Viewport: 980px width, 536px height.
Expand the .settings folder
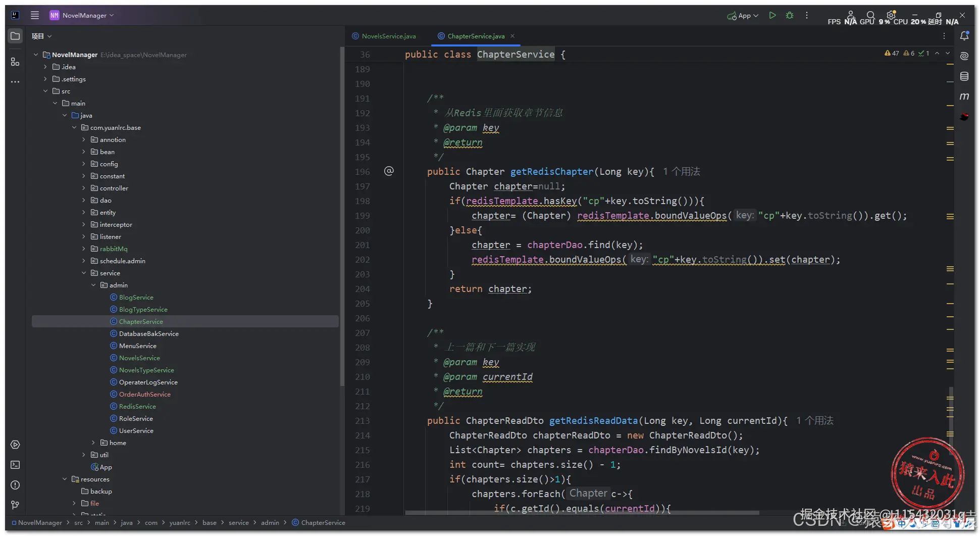coord(45,79)
